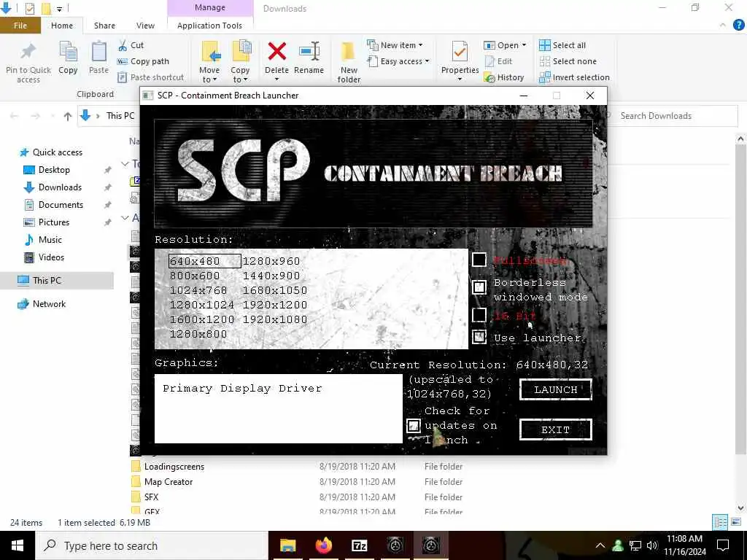Click the active SCP launcher taskbar icon
Viewport: 747px width, 560px height.
pyautogui.click(x=430, y=545)
